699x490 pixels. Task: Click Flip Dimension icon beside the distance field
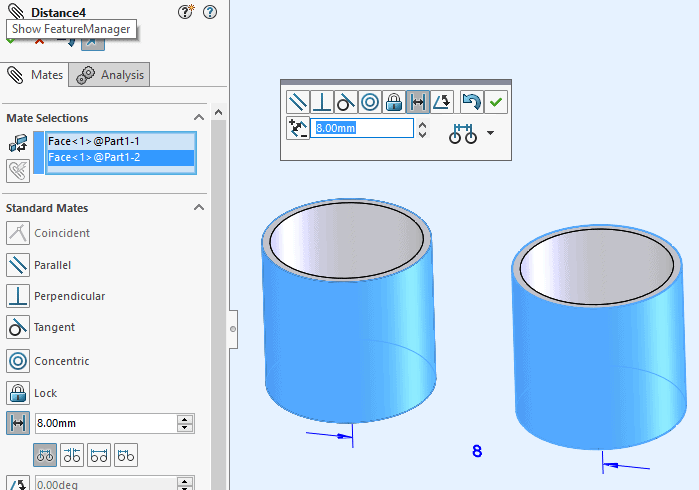click(x=298, y=128)
